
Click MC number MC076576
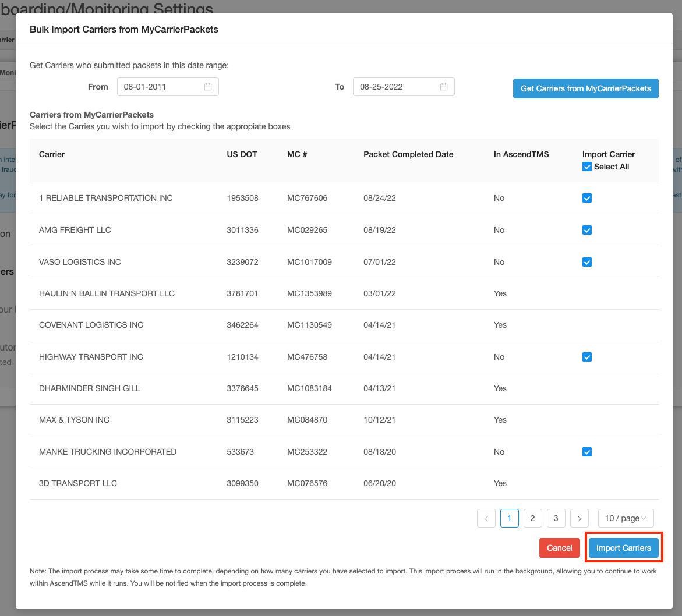tap(307, 483)
